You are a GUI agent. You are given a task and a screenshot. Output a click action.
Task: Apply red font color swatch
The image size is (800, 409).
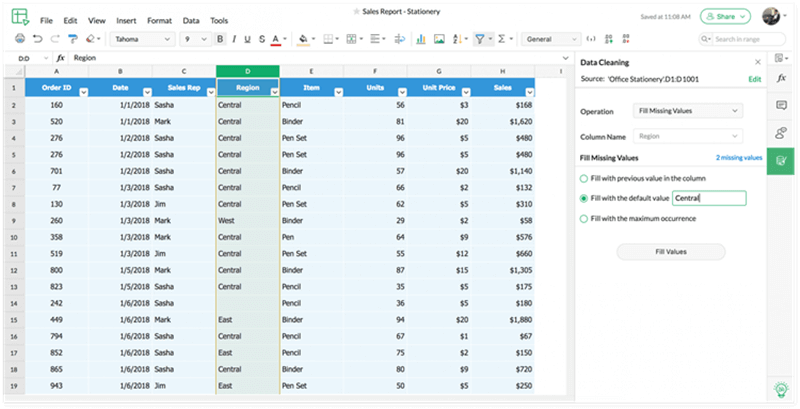276,40
